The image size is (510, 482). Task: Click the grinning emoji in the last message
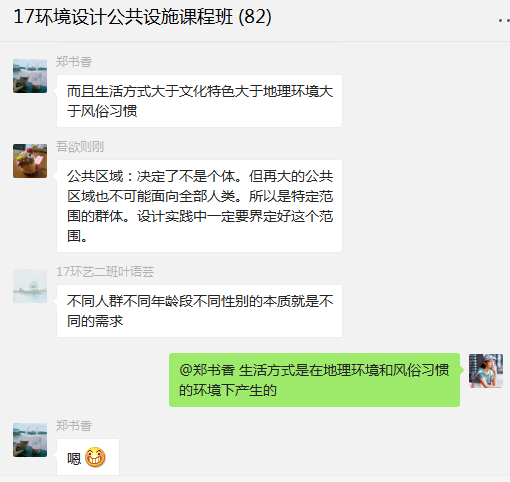(x=95, y=457)
